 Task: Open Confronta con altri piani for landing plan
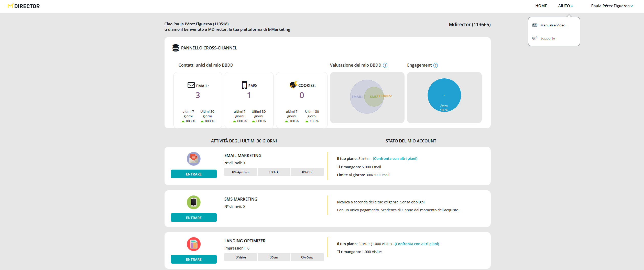click(x=417, y=244)
